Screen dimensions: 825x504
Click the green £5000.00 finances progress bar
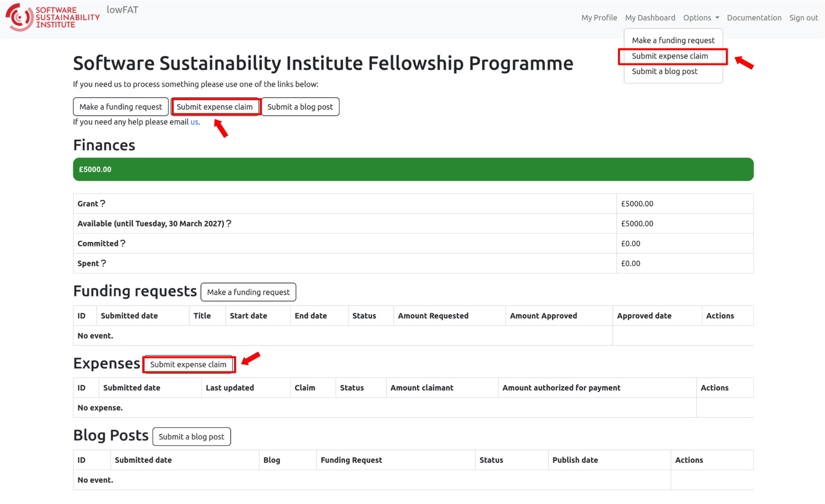(413, 169)
